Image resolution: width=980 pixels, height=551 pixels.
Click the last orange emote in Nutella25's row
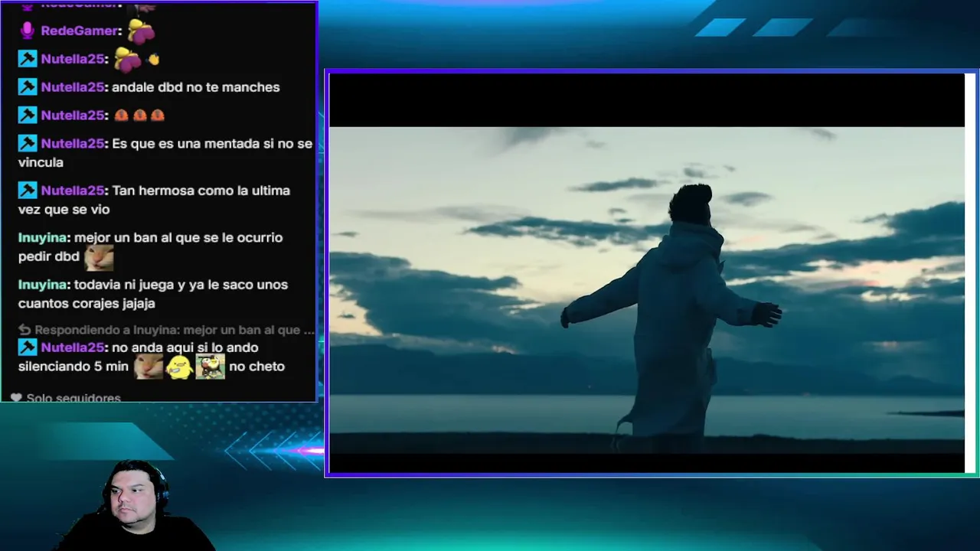pos(158,116)
